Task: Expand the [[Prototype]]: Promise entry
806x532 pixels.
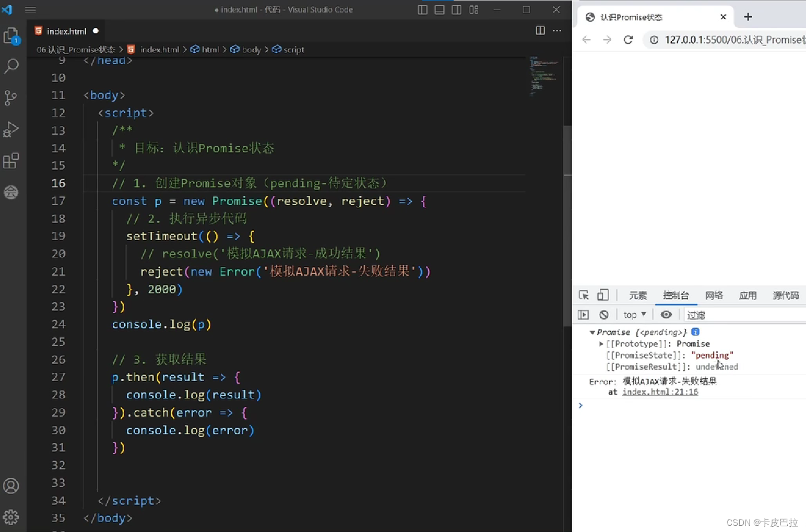Action: click(x=601, y=344)
